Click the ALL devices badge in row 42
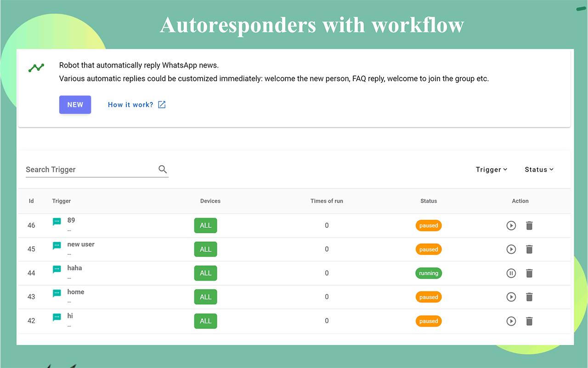 pyautogui.click(x=206, y=321)
